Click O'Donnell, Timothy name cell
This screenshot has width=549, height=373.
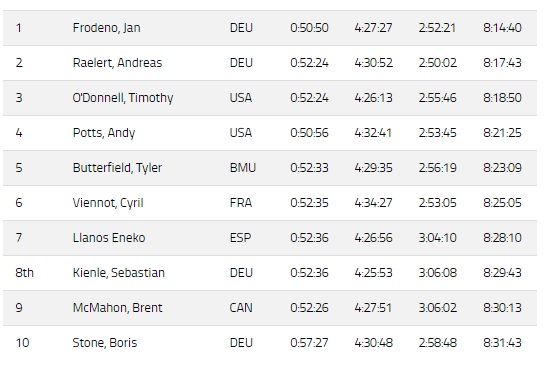click(123, 98)
